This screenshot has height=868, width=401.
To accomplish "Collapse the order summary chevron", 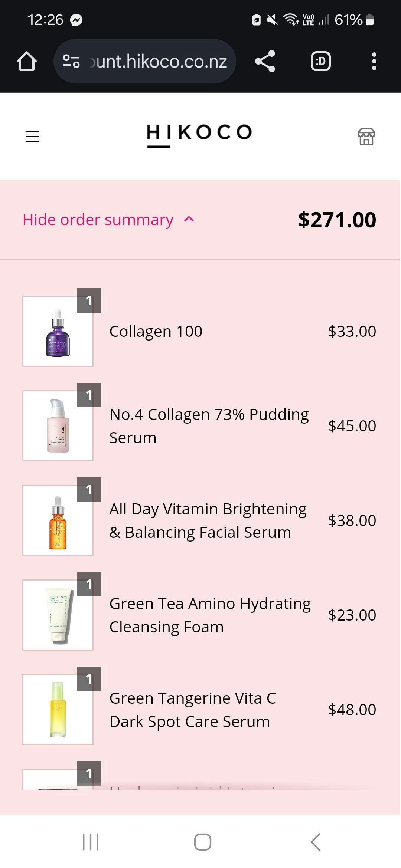I will tap(189, 219).
